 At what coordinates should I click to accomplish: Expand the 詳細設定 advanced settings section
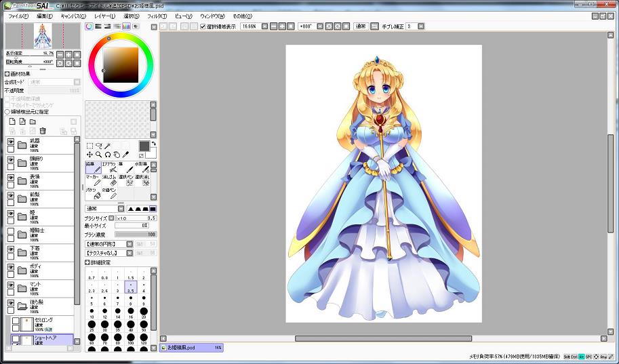tap(88, 262)
